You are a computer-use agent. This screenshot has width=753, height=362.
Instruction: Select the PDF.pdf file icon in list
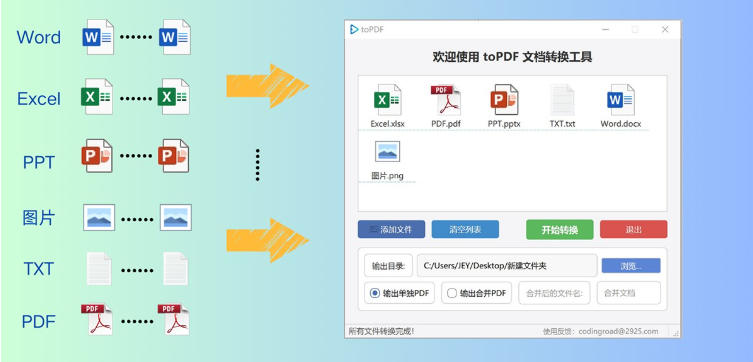pyautogui.click(x=446, y=99)
